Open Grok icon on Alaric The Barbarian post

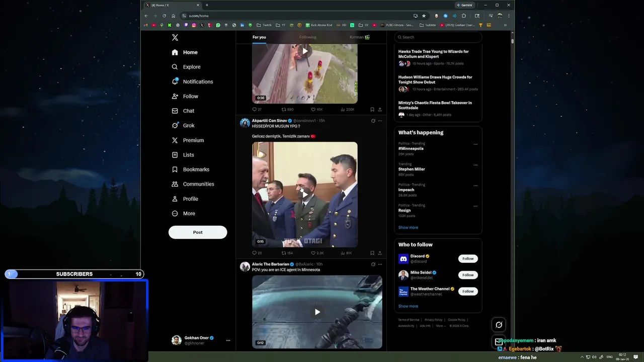pyautogui.click(x=373, y=264)
